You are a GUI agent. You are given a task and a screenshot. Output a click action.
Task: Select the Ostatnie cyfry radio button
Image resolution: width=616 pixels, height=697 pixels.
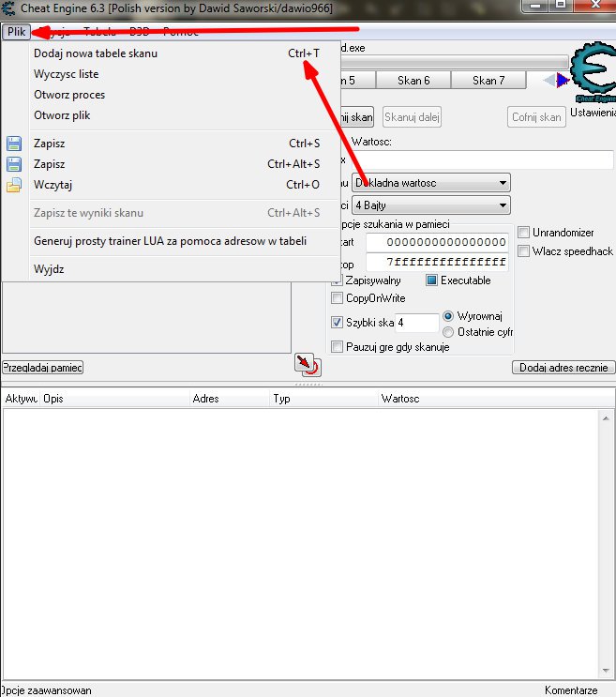click(x=448, y=332)
